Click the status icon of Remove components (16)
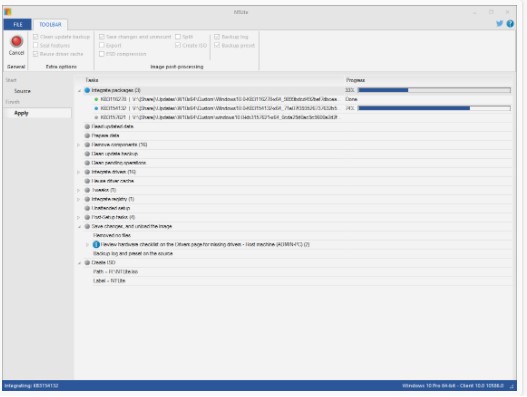 (87, 145)
